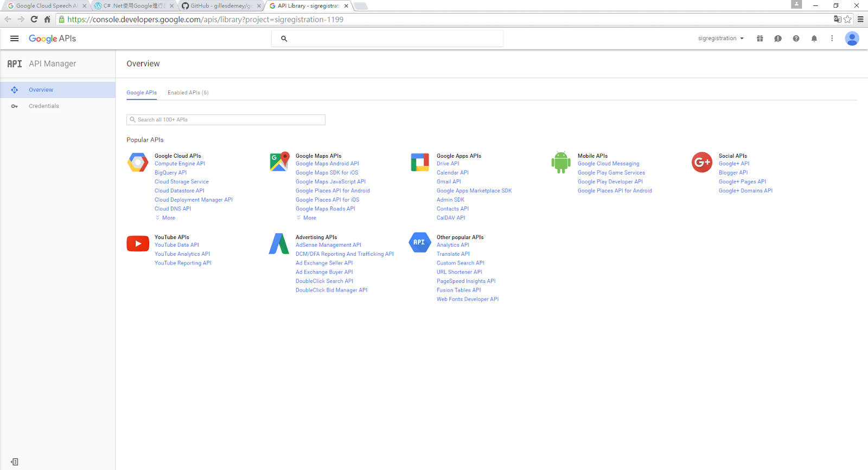Click the Search all 100+ APIs field

(226, 120)
